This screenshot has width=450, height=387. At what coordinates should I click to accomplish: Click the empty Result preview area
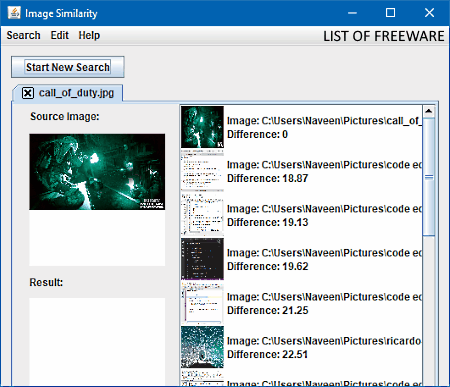[x=97, y=342]
